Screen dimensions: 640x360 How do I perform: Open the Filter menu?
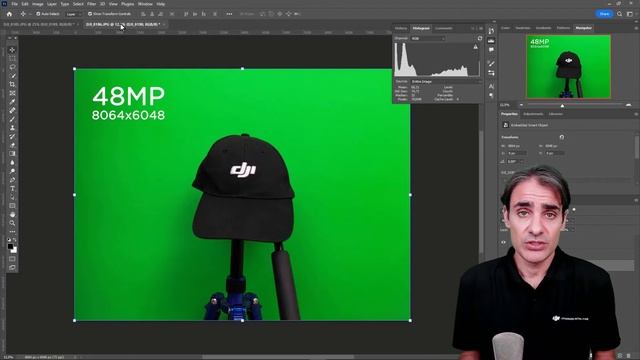(x=91, y=4)
